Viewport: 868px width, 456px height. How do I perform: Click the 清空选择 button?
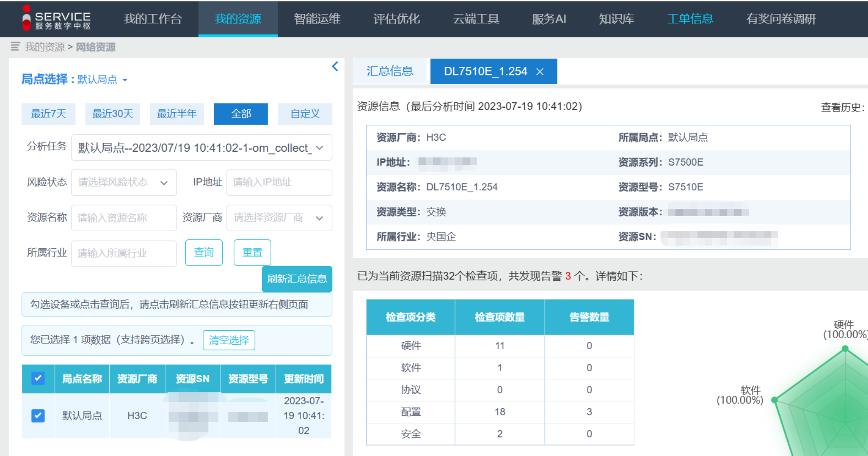click(x=229, y=340)
